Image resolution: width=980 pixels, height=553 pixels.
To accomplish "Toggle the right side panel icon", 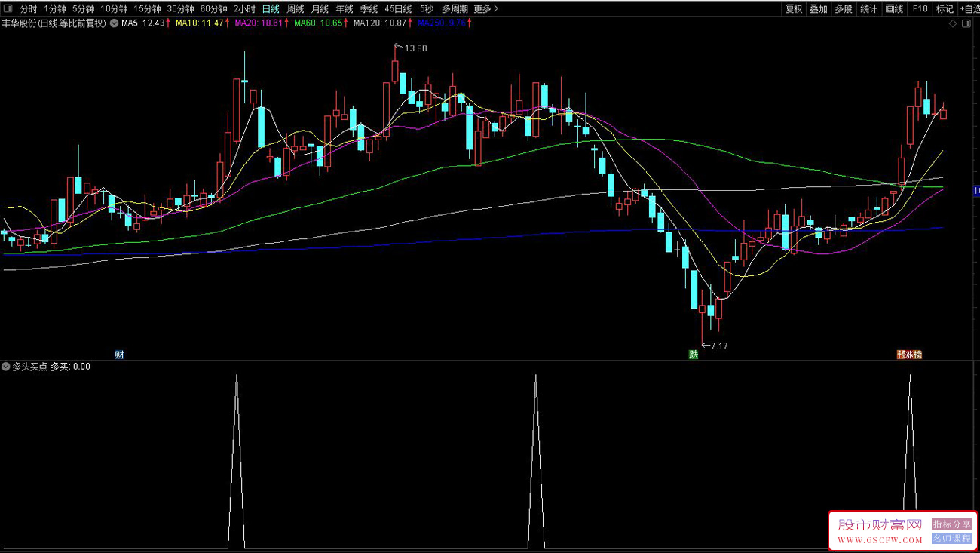I will [x=966, y=24].
